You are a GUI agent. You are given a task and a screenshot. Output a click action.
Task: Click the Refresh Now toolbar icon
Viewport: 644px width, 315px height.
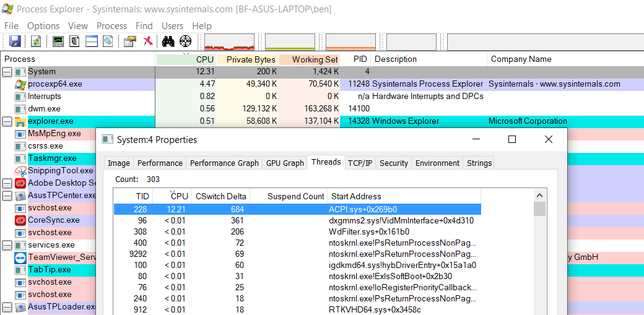point(36,41)
